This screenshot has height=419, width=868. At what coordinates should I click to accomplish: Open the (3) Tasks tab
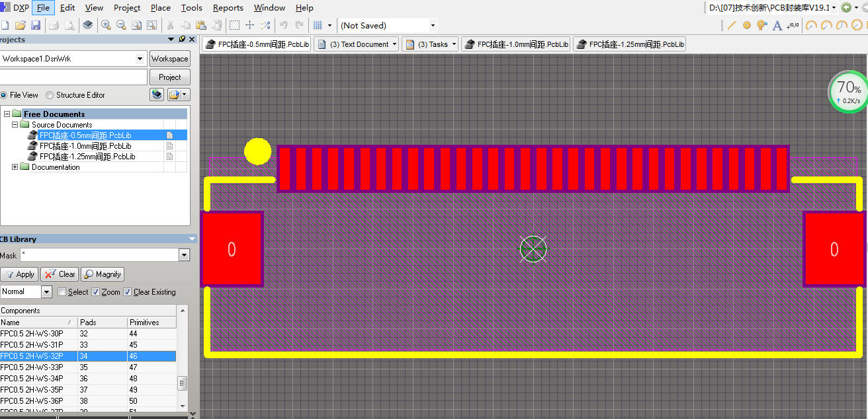coord(430,44)
